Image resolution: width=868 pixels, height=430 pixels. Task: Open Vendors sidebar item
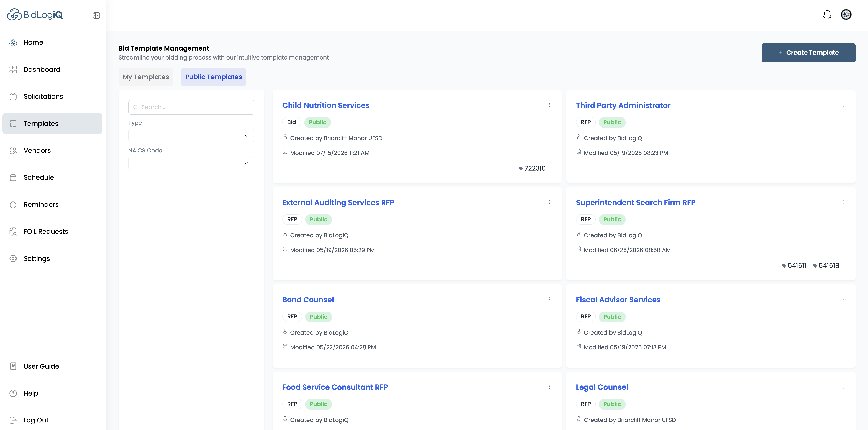click(x=52, y=150)
